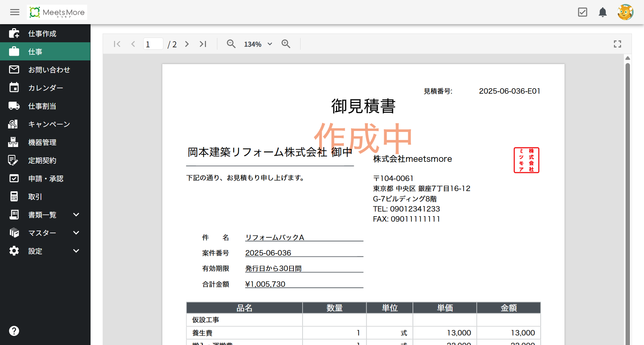This screenshot has width=644, height=345.
Task: Click the MeetsMore logo link
Action: tap(57, 12)
